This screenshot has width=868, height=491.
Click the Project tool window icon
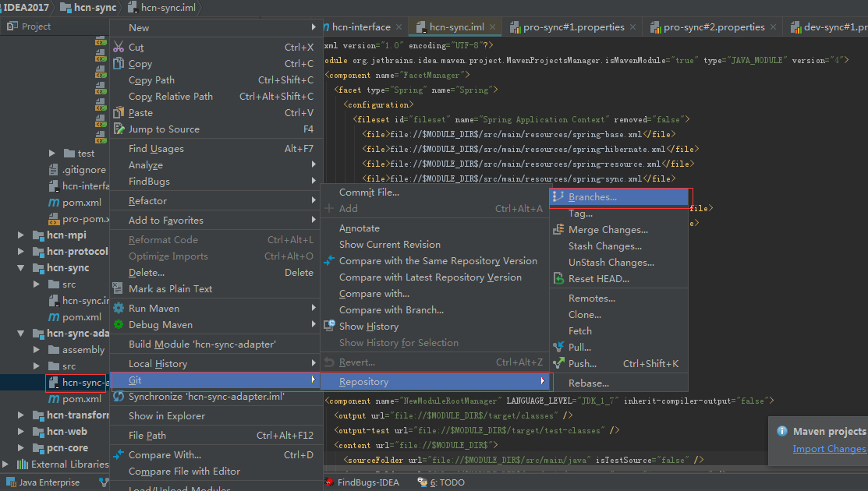pyautogui.click(x=12, y=26)
